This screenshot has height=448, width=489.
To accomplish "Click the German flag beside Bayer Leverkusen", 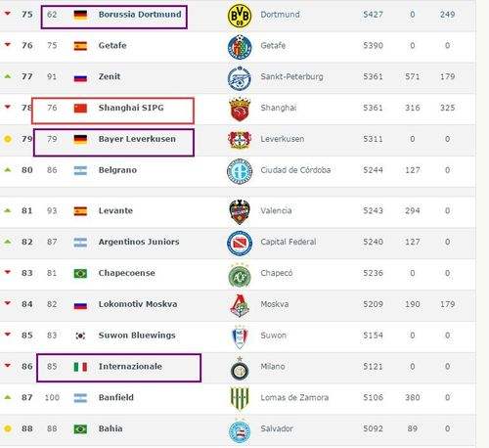I will pyautogui.click(x=80, y=139).
